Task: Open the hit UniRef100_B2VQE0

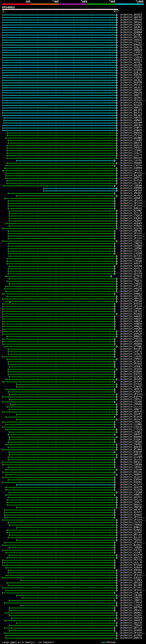Action: pos(131,35)
